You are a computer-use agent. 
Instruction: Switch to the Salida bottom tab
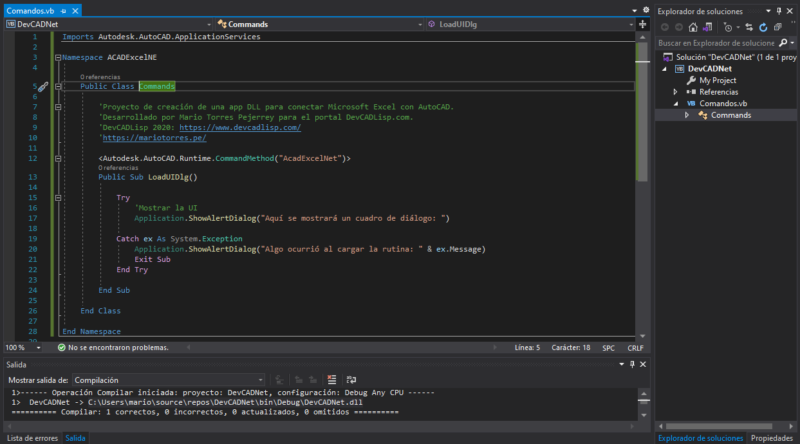(x=75, y=438)
